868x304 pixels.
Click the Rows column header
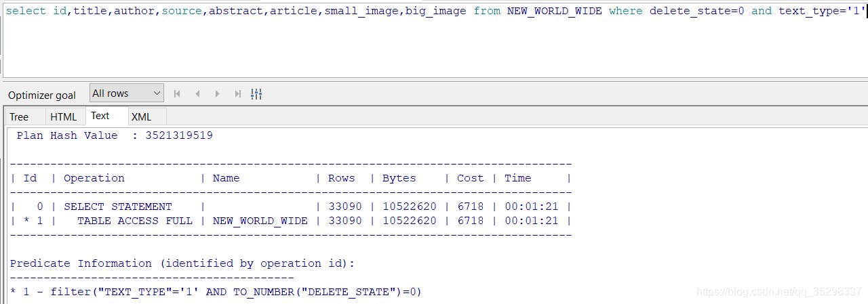pyautogui.click(x=342, y=178)
